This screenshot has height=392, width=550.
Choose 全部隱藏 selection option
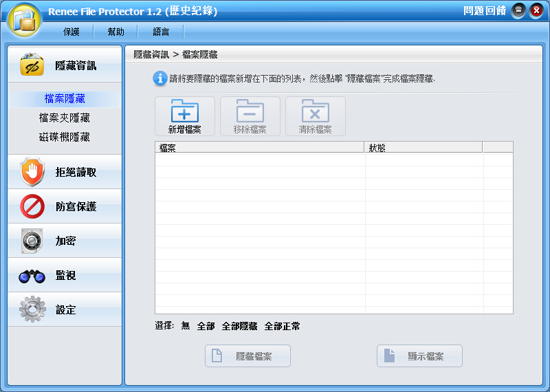point(239,326)
